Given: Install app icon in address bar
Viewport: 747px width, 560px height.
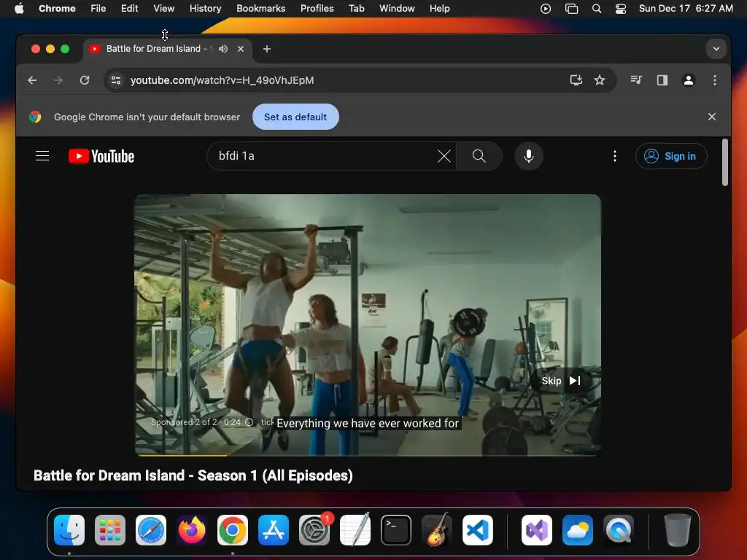Looking at the screenshot, I should (x=576, y=80).
